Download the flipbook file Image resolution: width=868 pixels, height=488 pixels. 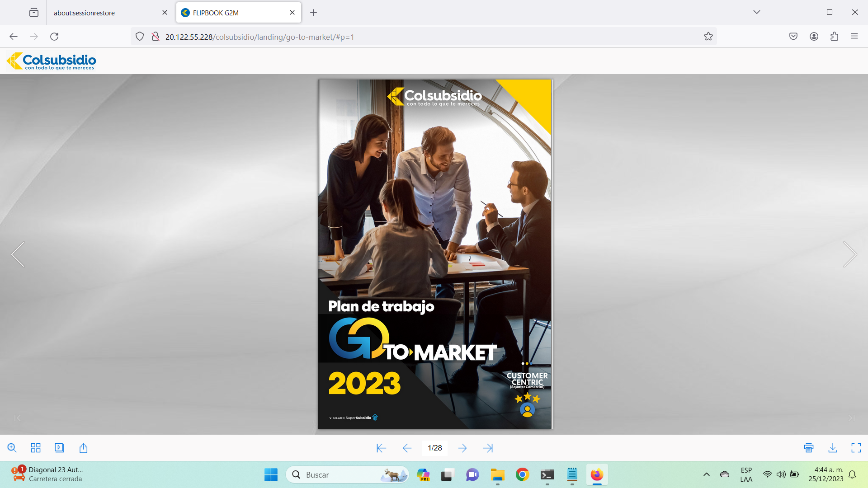(833, 448)
